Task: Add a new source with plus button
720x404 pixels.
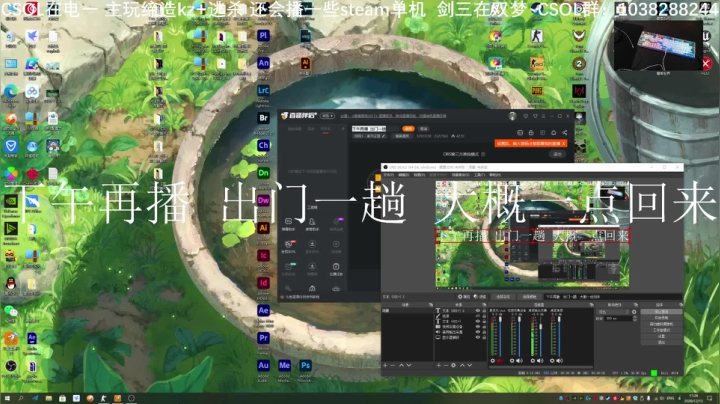Action: point(439,365)
